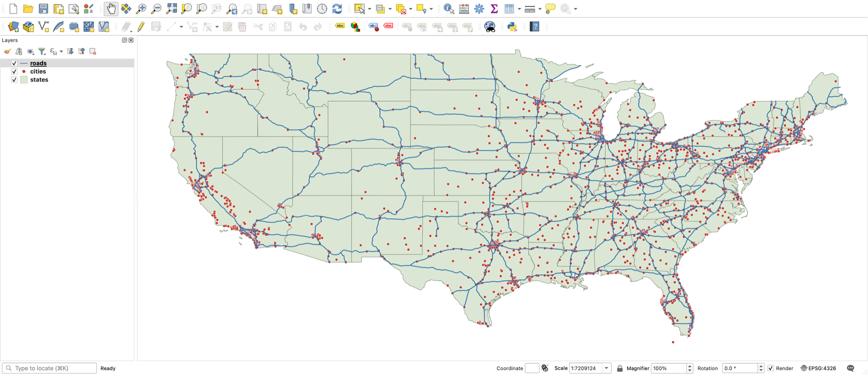The image size is (868, 375).
Task: Toggle extents and mouse position display
Action: [x=545, y=368]
